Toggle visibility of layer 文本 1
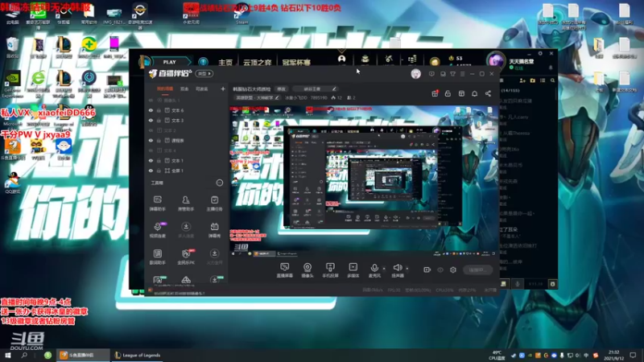Screen dimensions: 644x362 [x=151, y=160]
